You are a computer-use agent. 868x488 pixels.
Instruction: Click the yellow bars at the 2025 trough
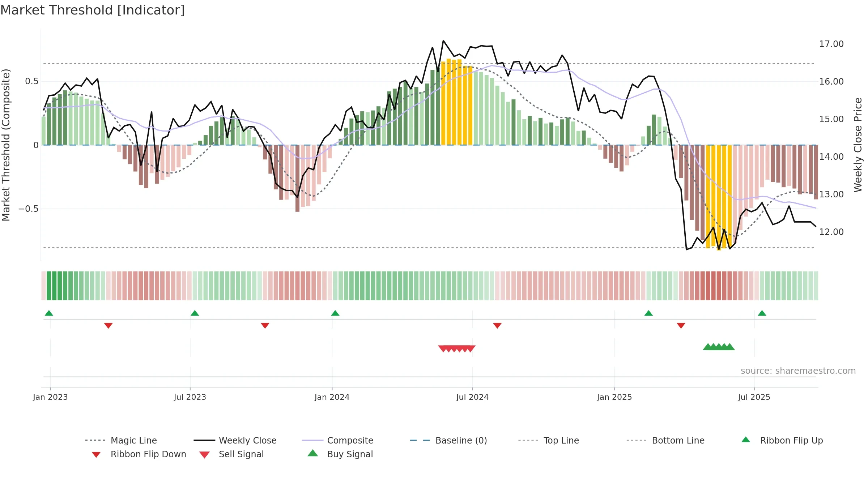(x=719, y=197)
